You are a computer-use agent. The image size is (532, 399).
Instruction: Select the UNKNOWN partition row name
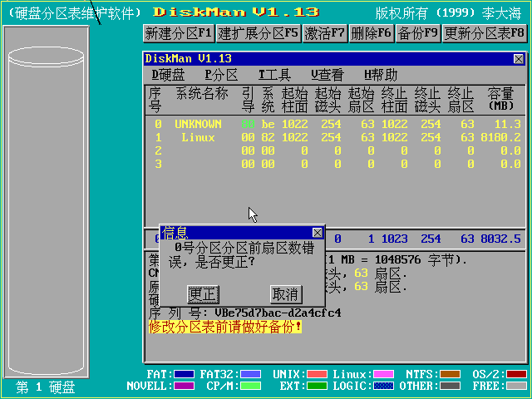[x=198, y=124]
